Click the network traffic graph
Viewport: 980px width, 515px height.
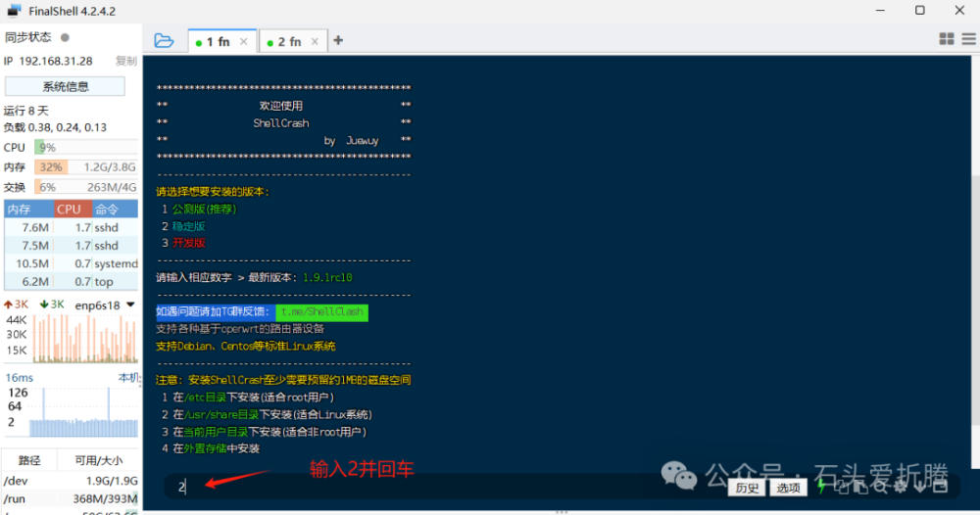[85, 339]
